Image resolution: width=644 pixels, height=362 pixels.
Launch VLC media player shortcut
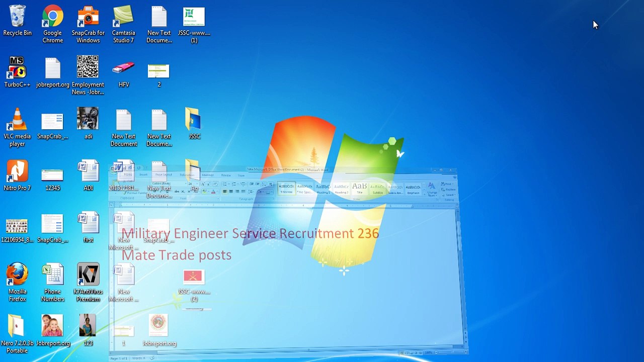17,127
